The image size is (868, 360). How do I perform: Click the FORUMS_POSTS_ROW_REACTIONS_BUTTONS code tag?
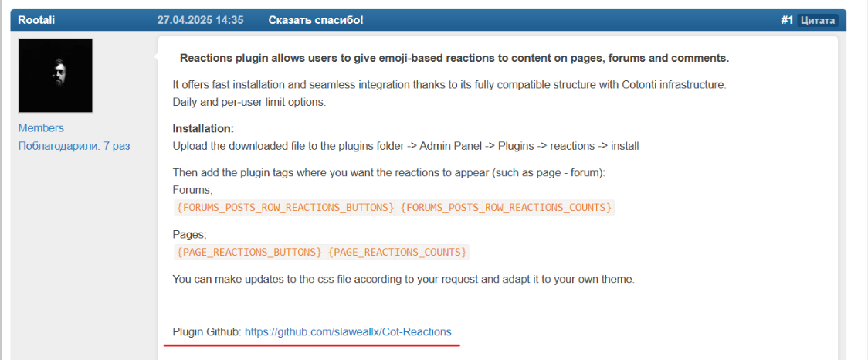[285, 208]
